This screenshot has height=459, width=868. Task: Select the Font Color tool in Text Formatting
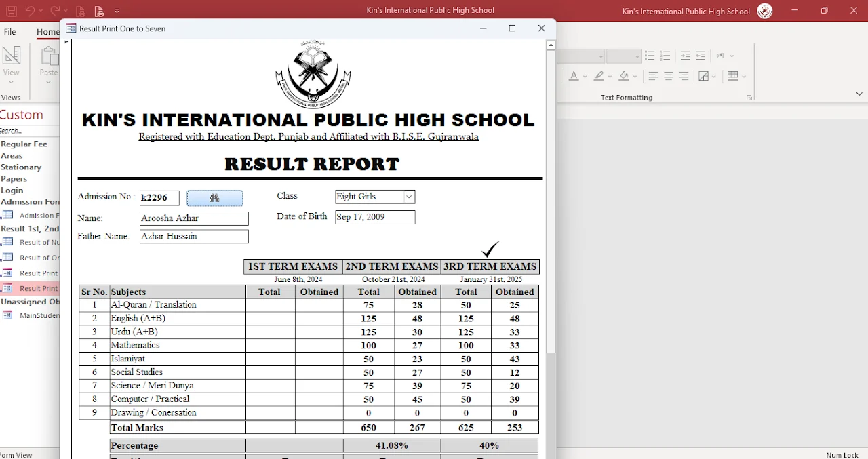pyautogui.click(x=574, y=76)
